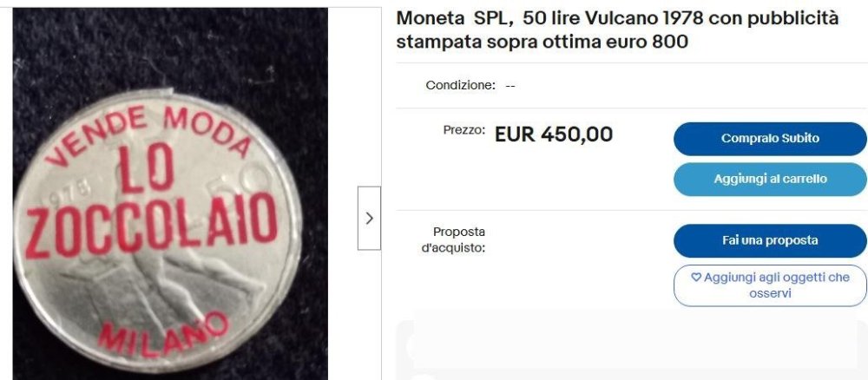Click the listing title Moneta SPL 50 lire
Screen dimensions: 868x380
click(x=617, y=29)
